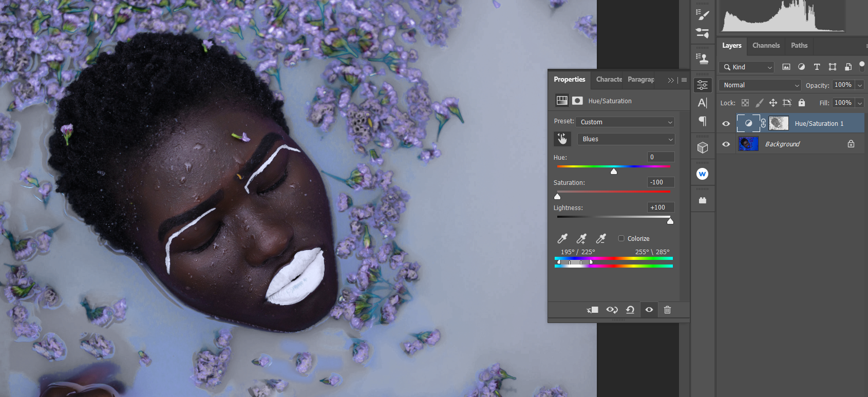The width and height of the screenshot is (868, 397).
Task: Click the Opacity percentage field
Action: tap(843, 85)
